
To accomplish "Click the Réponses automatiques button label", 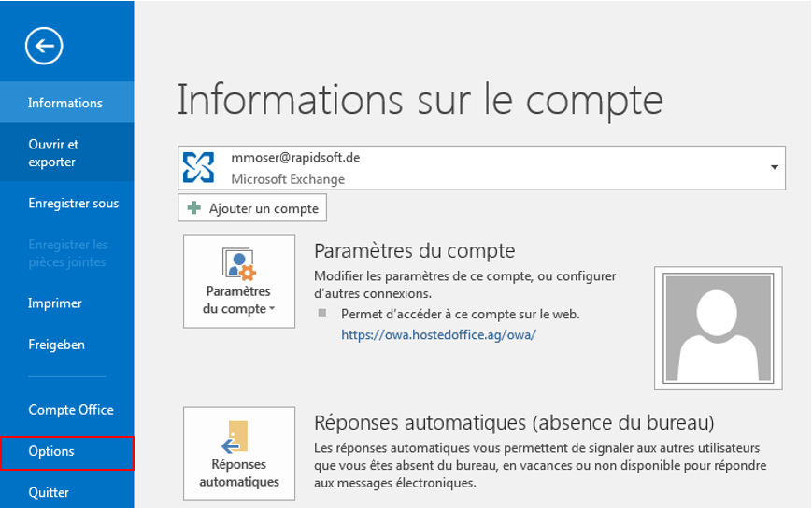I will point(239,473).
